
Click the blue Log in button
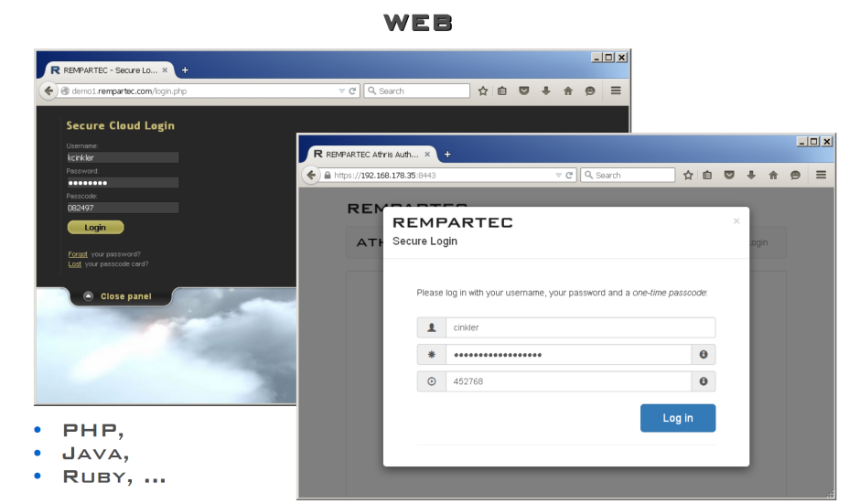pos(678,418)
